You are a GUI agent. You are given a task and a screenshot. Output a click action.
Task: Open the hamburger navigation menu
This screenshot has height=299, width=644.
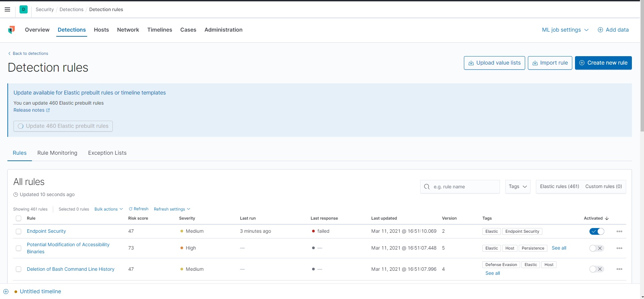[7, 9]
